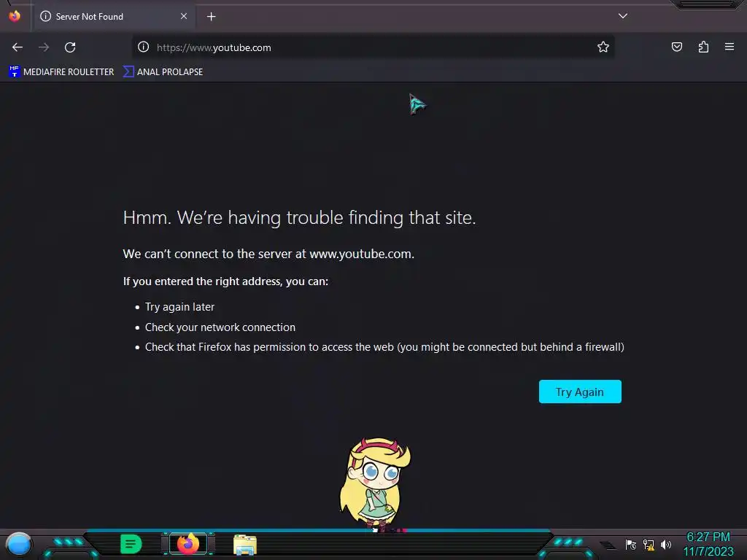
Task: Click the Firefox View icon near the tabs
Action: pos(15,16)
